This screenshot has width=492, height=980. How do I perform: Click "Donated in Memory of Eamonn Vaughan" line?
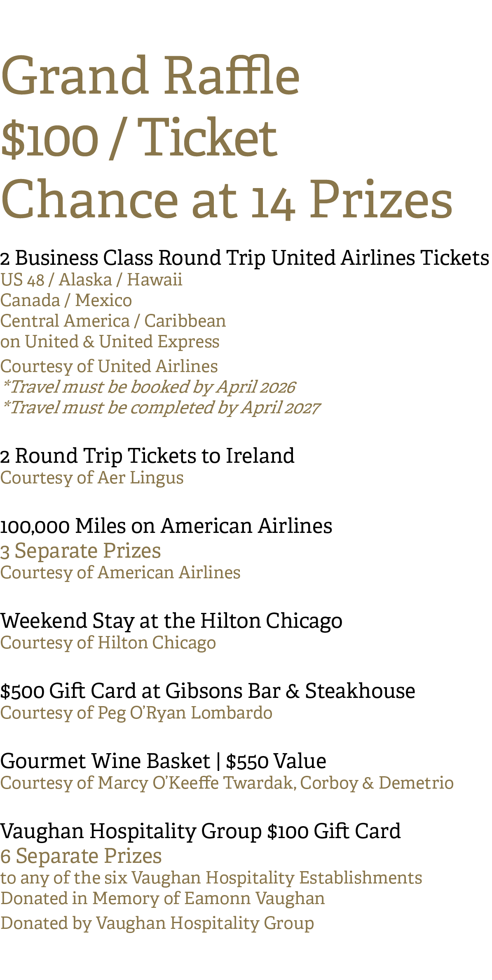162,899
